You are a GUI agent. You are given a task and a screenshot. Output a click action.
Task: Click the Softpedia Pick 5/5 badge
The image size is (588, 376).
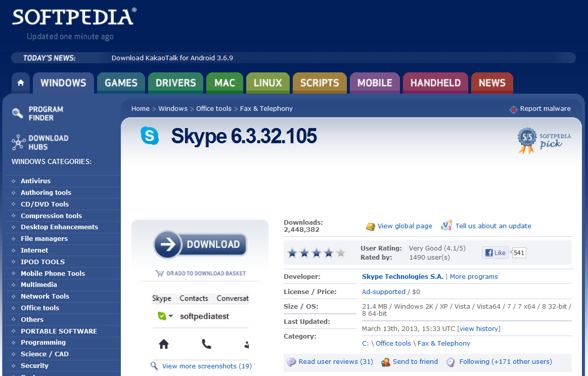point(526,141)
